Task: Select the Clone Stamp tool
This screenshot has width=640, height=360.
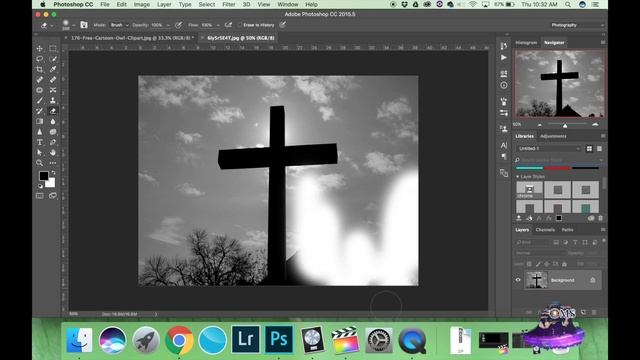Action: pyautogui.click(x=53, y=100)
